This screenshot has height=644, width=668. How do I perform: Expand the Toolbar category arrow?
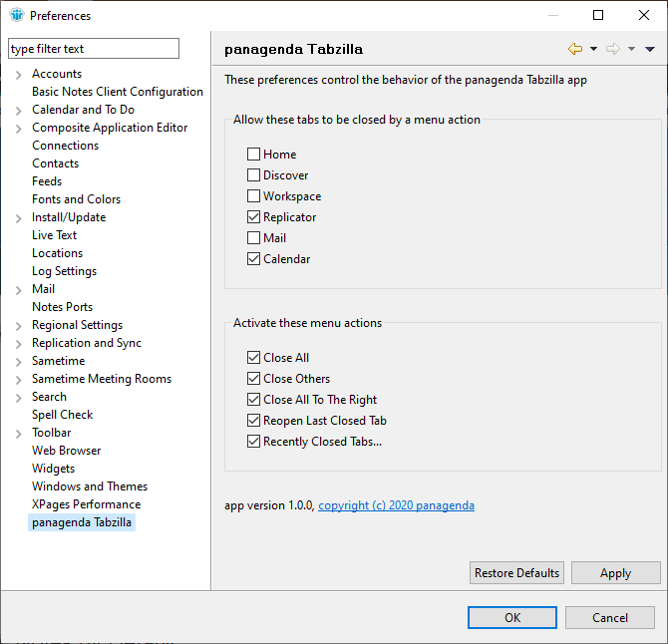pos(19,434)
